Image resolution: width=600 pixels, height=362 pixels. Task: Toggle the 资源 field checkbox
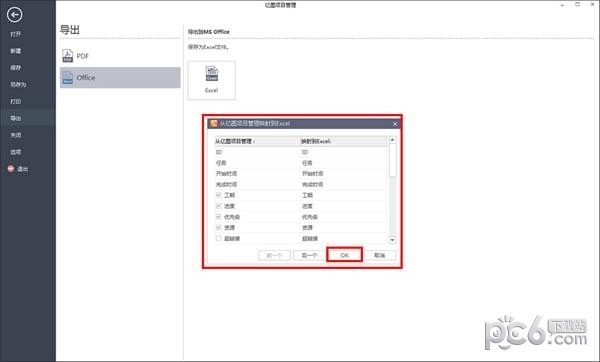coord(218,227)
